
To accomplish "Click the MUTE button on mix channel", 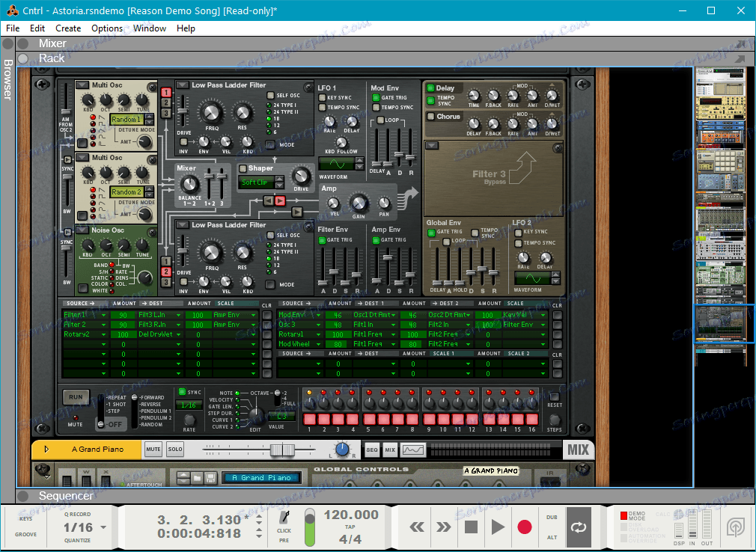I will [153, 450].
